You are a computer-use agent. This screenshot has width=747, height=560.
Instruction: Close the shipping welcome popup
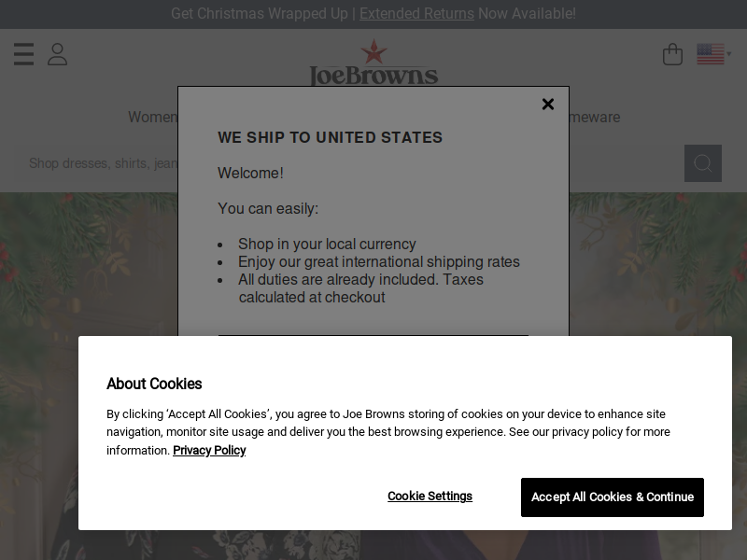pos(548,105)
